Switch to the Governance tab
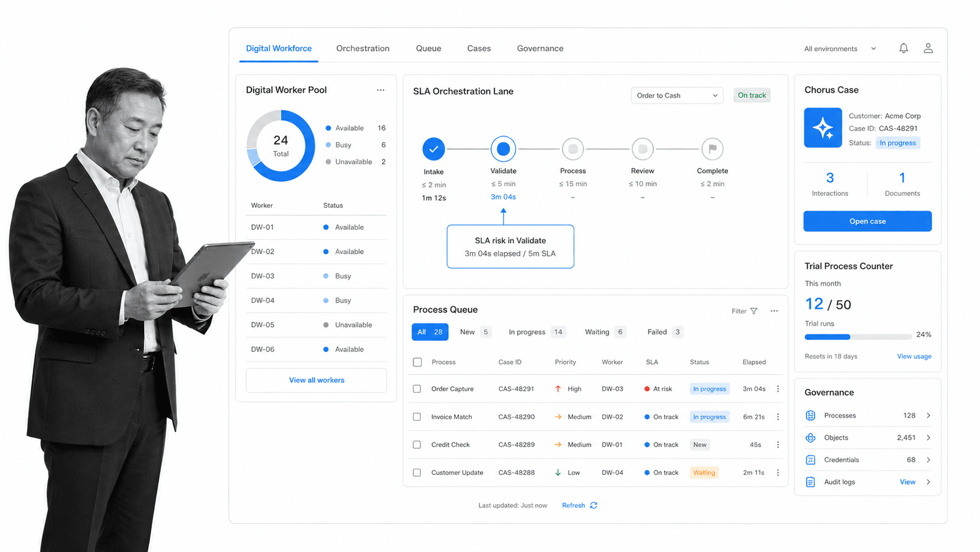 point(540,49)
